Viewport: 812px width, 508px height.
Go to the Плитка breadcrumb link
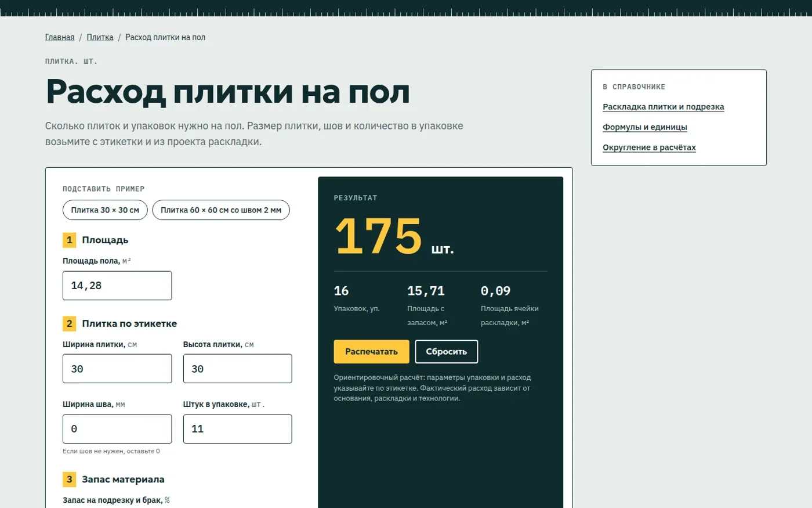(x=100, y=37)
